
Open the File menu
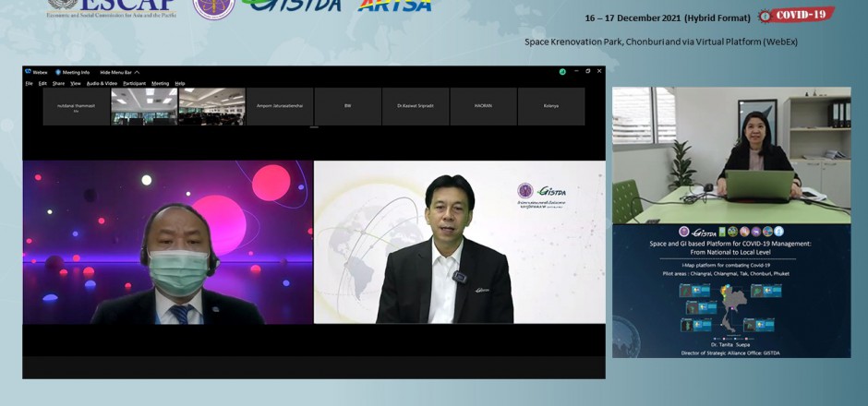pyautogui.click(x=30, y=83)
